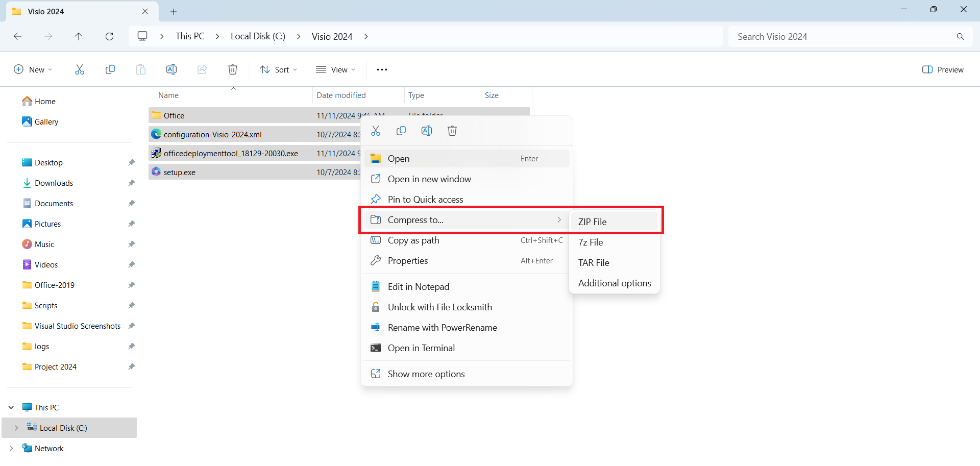The image size is (980, 466).
Task: Unpin Music using its pin icon
Action: coord(131,244)
